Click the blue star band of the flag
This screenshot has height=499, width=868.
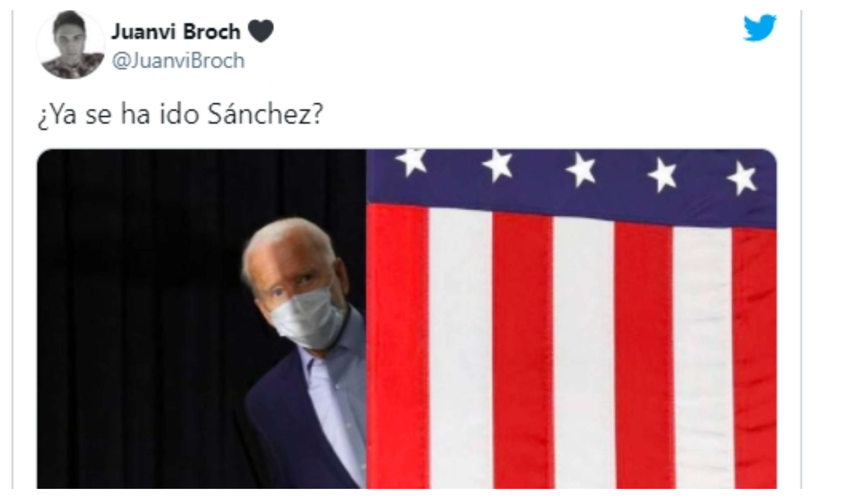pyautogui.click(x=571, y=185)
